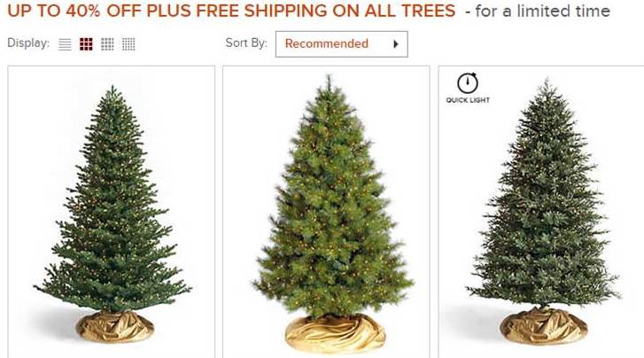Click the top tip of middle tree

329,78
